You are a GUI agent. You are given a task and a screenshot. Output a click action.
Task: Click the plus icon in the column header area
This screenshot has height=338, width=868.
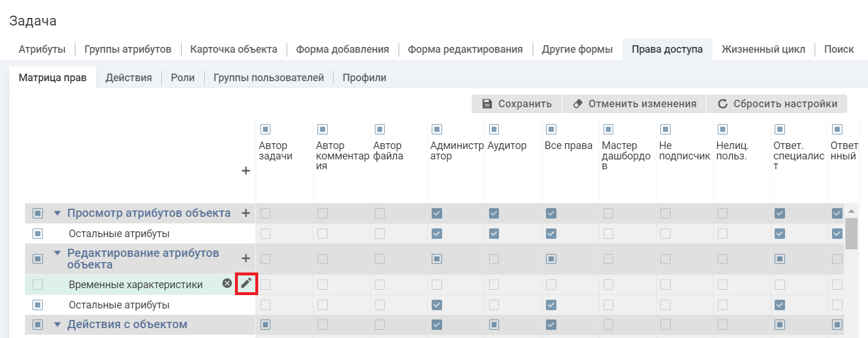(x=245, y=171)
